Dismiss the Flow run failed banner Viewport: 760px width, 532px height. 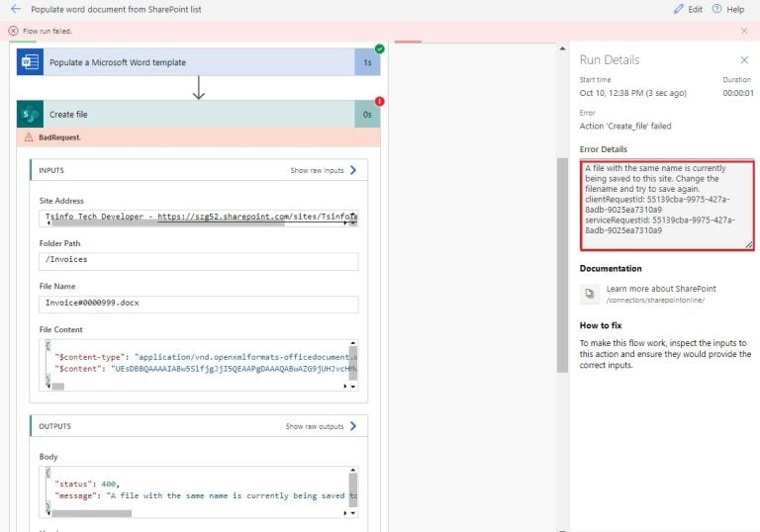[x=744, y=31]
